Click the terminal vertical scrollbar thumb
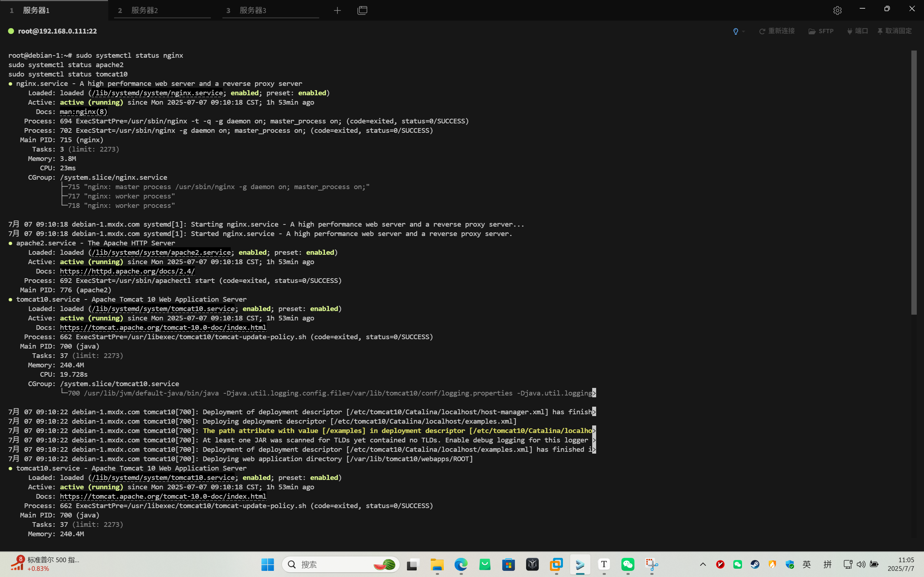The height and width of the screenshot is (577, 924). coord(914,183)
